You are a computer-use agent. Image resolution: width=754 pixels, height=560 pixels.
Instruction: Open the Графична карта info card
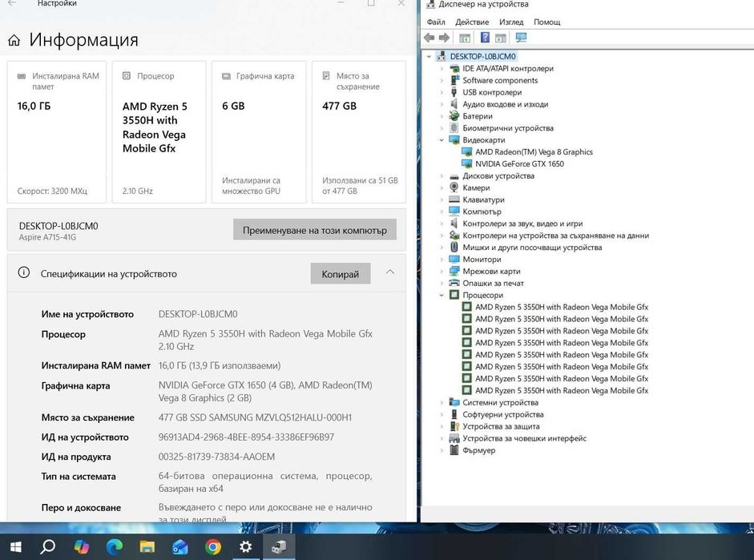click(x=259, y=132)
